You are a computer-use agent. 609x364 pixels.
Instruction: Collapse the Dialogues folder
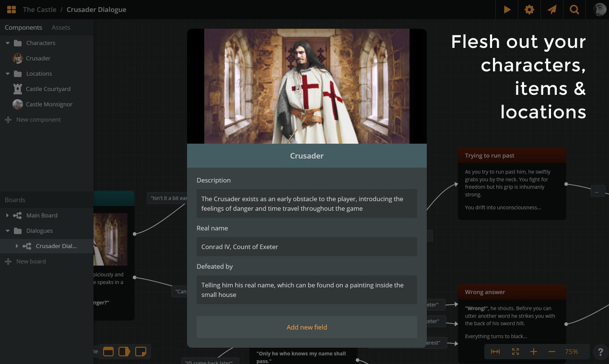[x=8, y=231]
